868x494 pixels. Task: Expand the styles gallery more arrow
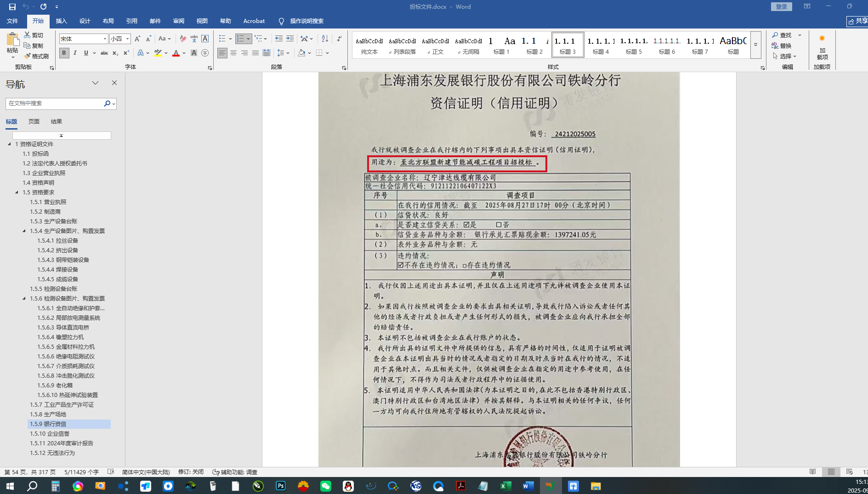click(x=755, y=45)
